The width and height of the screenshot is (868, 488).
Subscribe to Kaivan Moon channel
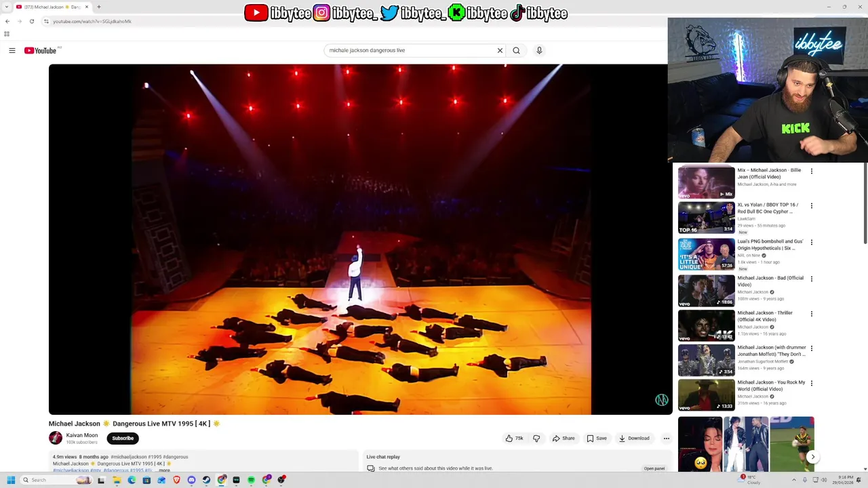(x=123, y=438)
